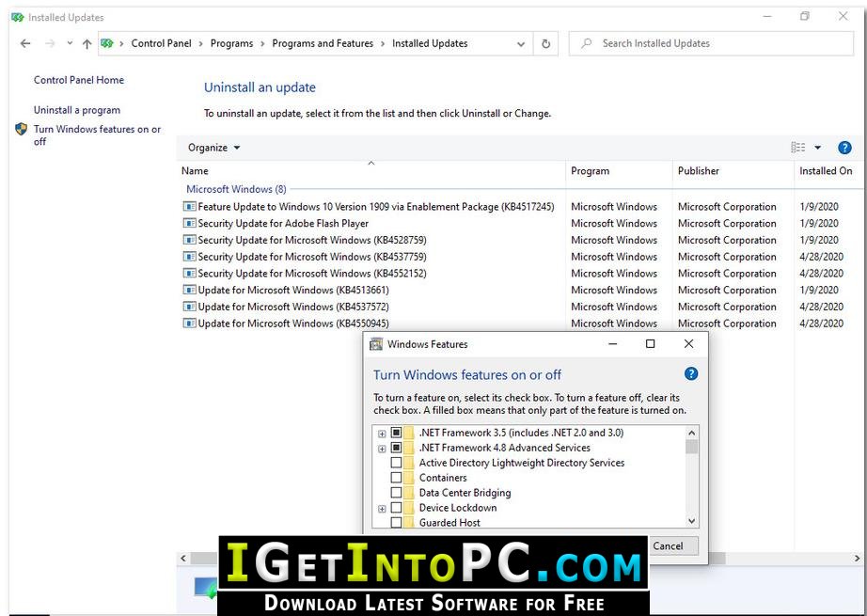
Task: Click the address bar Control Panel icon
Action: pos(107,43)
